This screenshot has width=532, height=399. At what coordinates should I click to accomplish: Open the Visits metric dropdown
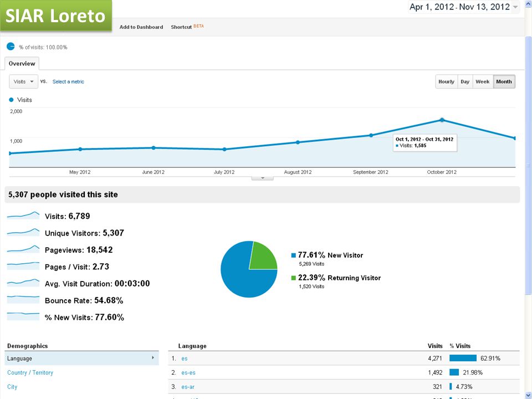pos(23,81)
